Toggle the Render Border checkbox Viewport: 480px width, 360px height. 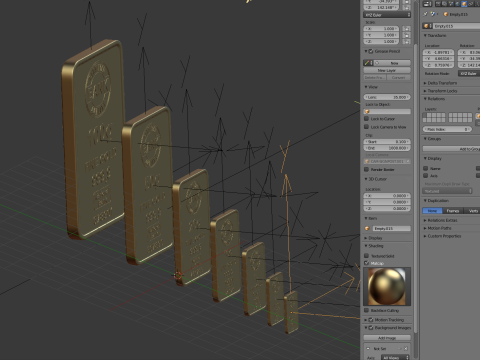(366, 169)
